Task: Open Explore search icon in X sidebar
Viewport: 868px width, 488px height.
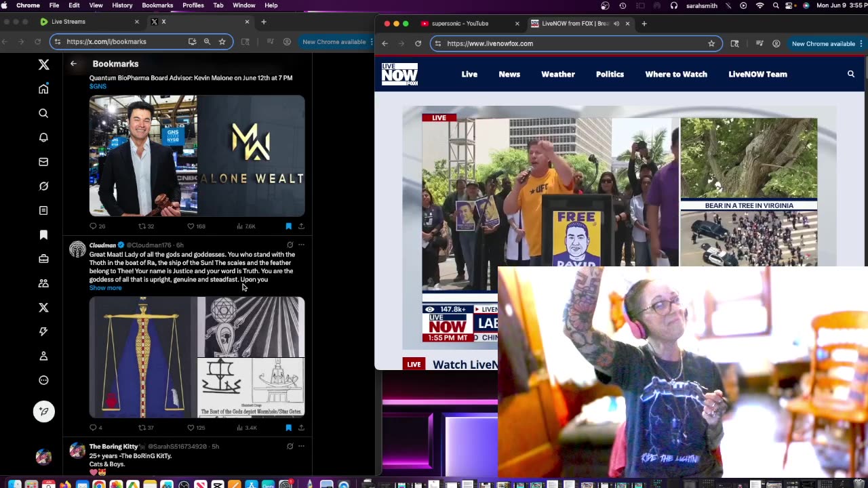Action: click(x=43, y=113)
